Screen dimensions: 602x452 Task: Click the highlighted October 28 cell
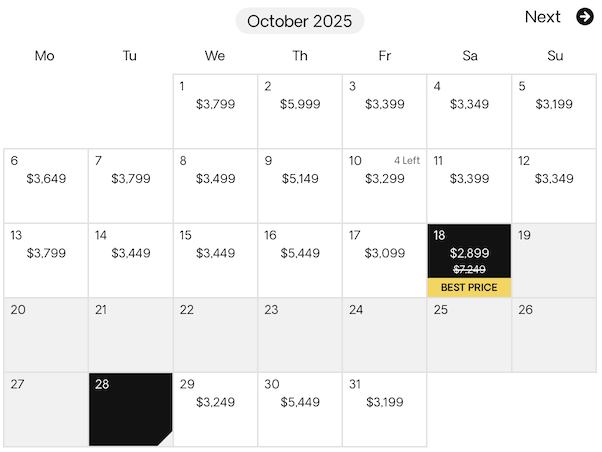pyautogui.click(x=131, y=409)
